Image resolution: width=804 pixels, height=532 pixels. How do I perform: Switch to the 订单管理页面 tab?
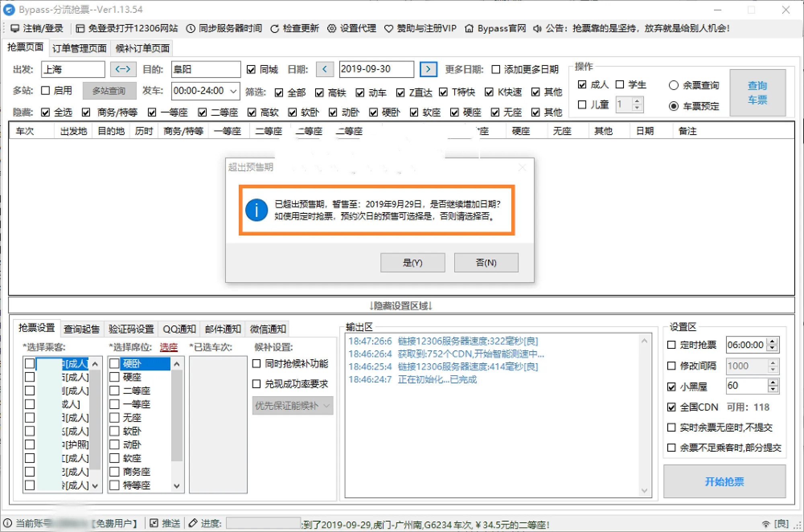(79, 47)
